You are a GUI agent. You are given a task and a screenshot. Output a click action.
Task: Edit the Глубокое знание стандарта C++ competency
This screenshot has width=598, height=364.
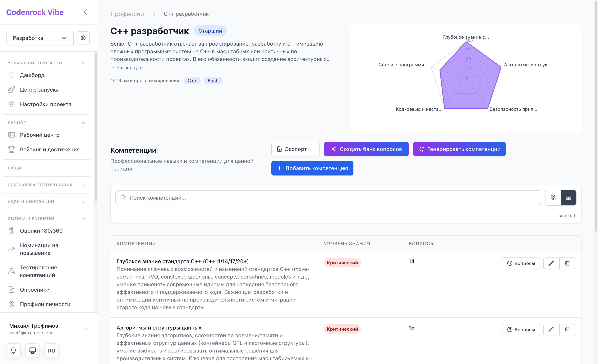[x=551, y=263]
